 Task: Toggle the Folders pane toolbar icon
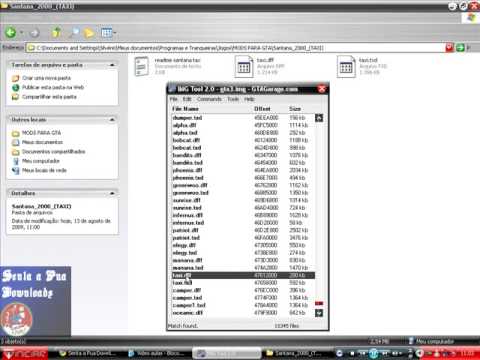click(x=89, y=33)
